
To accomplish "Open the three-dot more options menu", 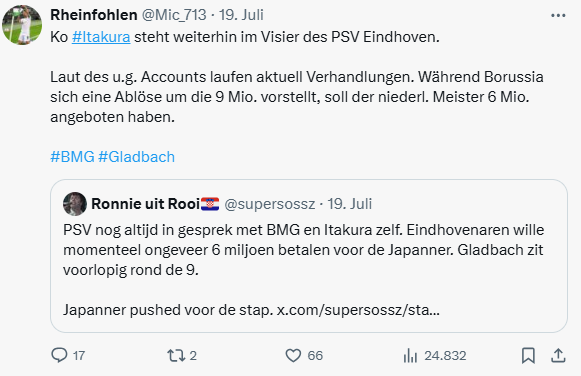I will click(x=558, y=16).
